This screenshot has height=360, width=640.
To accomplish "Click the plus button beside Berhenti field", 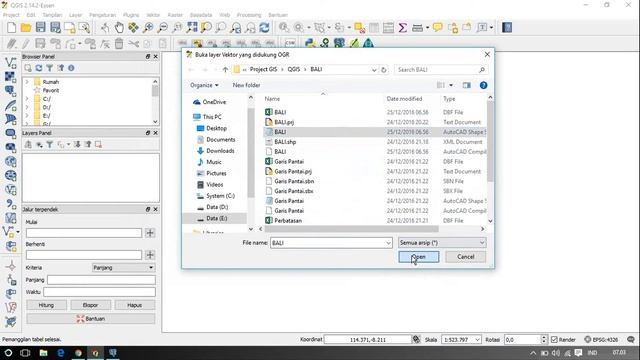I will coord(150,255).
